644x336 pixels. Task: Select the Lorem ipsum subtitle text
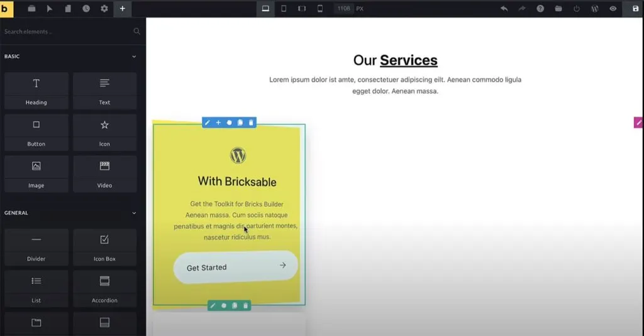coord(395,85)
